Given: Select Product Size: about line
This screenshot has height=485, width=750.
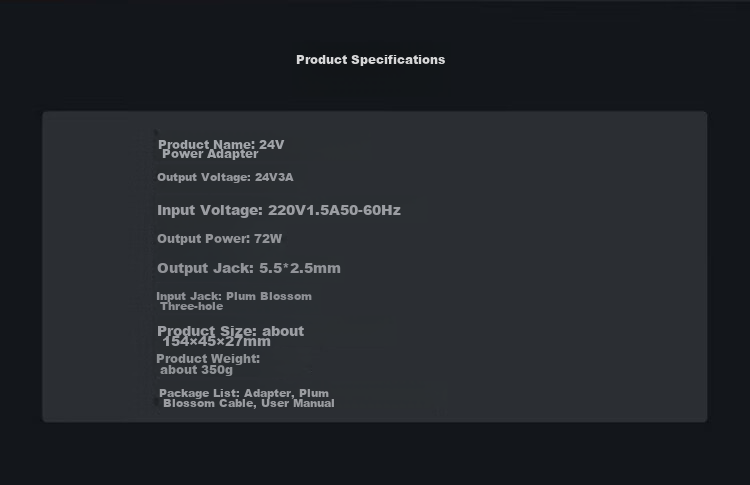Looking at the screenshot, I should 230,331.
